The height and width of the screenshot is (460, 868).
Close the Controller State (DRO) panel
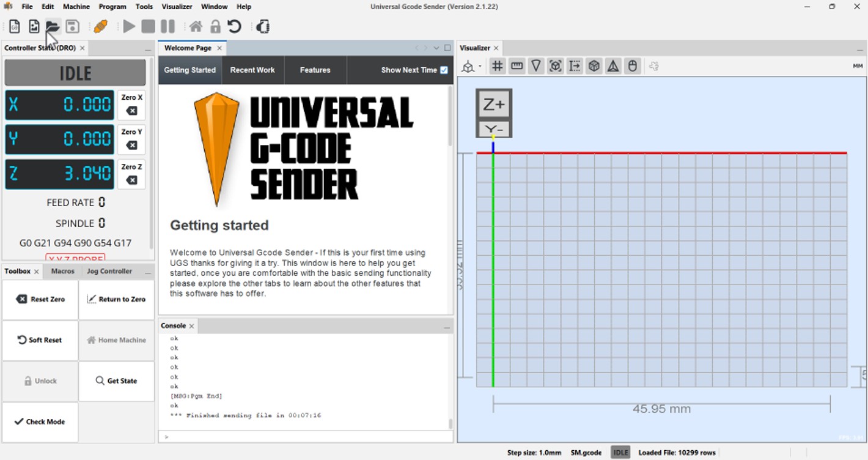click(83, 48)
